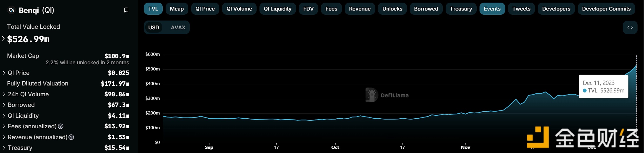The image size is (644, 153).
Task: Switch chart denomination to USD
Action: point(154,27)
